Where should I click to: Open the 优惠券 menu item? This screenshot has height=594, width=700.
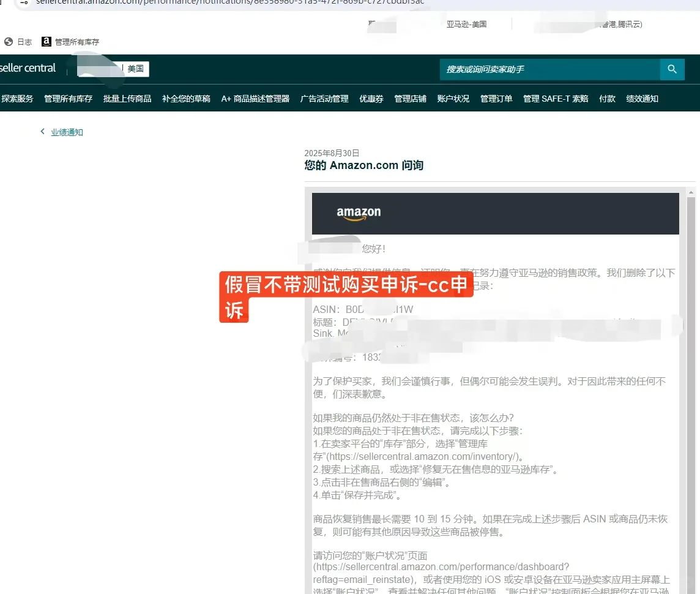[x=371, y=99]
